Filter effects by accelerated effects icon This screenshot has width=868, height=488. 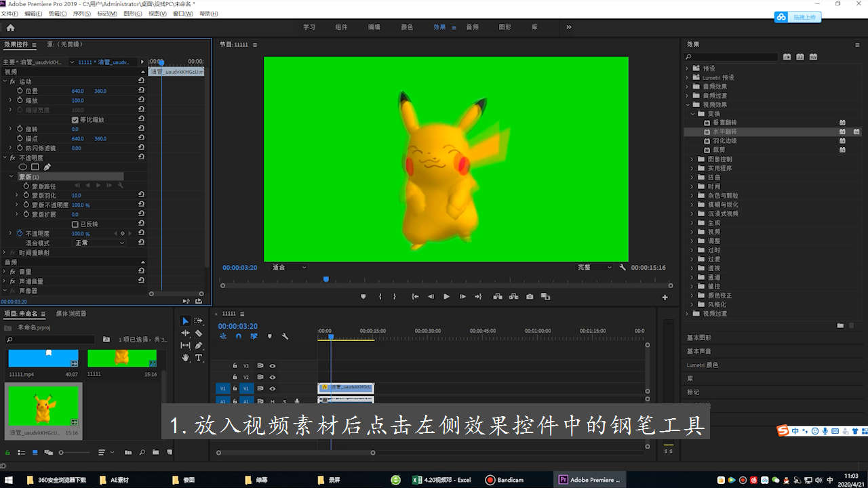(787, 57)
